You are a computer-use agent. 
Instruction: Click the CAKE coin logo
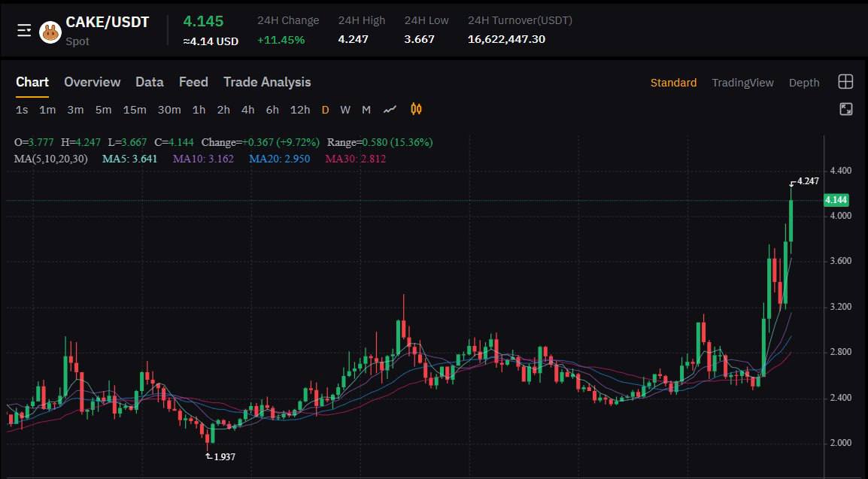[x=50, y=32]
